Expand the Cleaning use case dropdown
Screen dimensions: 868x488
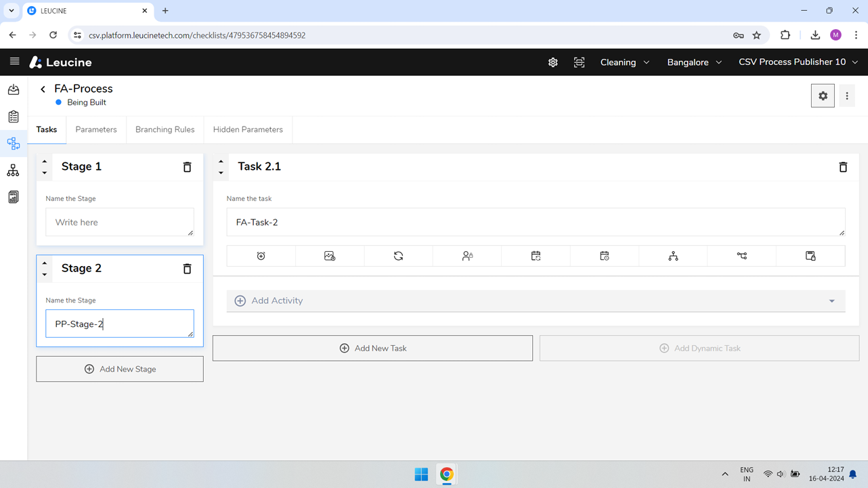tap(625, 62)
